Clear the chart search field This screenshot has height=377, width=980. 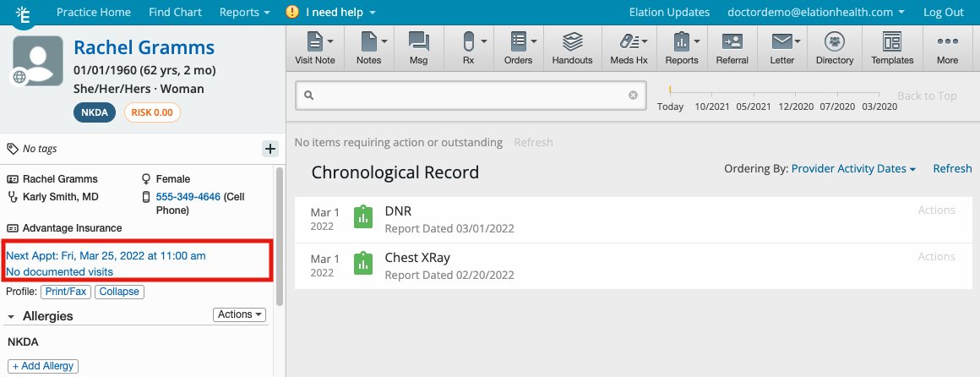coord(633,96)
